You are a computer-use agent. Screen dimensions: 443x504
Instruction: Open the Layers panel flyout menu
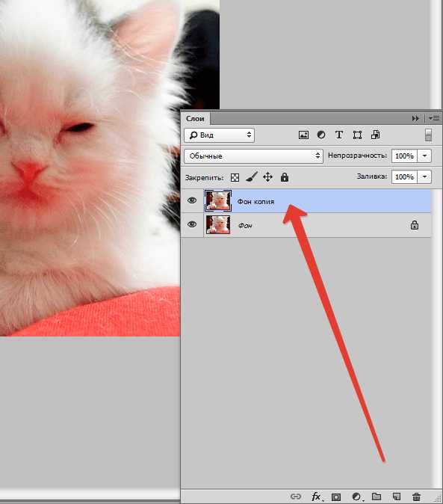(434, 119)
